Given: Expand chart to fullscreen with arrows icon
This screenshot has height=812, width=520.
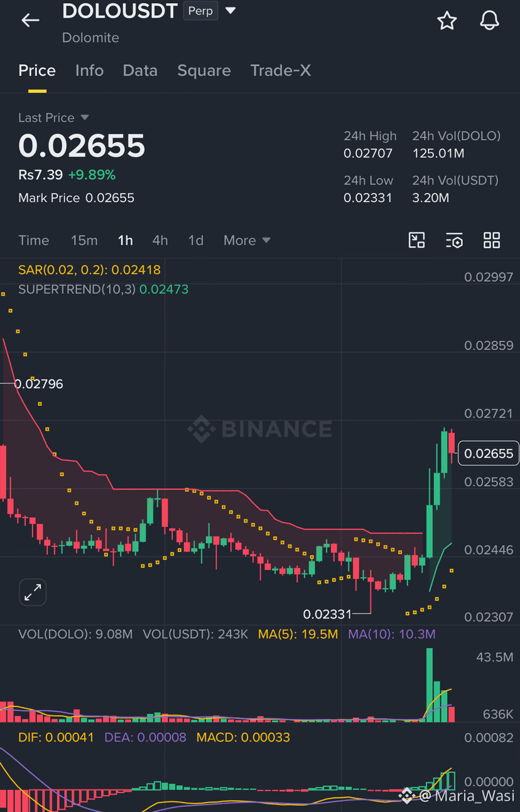Looking at the screenshot, I should (x=32, y=592).
